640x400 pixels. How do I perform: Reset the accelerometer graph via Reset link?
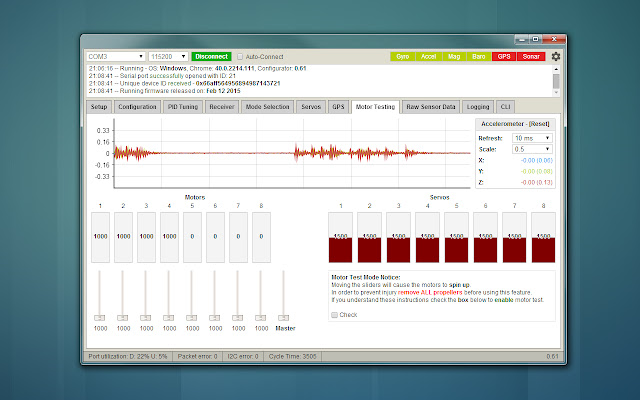point(540,123)
